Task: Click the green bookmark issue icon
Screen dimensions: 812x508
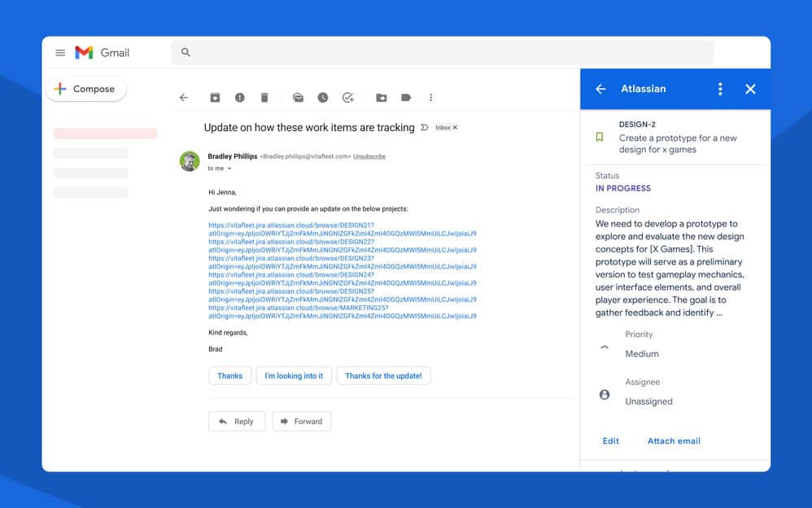Action: (599, 137)
